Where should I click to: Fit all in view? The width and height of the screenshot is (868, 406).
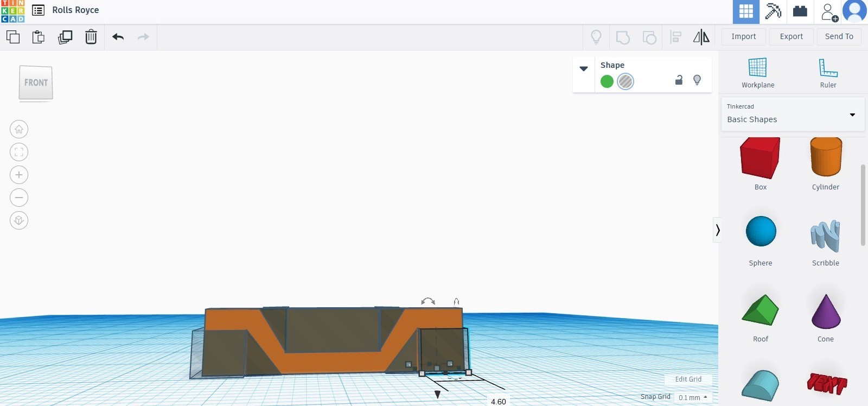click(x=19, y=152)
